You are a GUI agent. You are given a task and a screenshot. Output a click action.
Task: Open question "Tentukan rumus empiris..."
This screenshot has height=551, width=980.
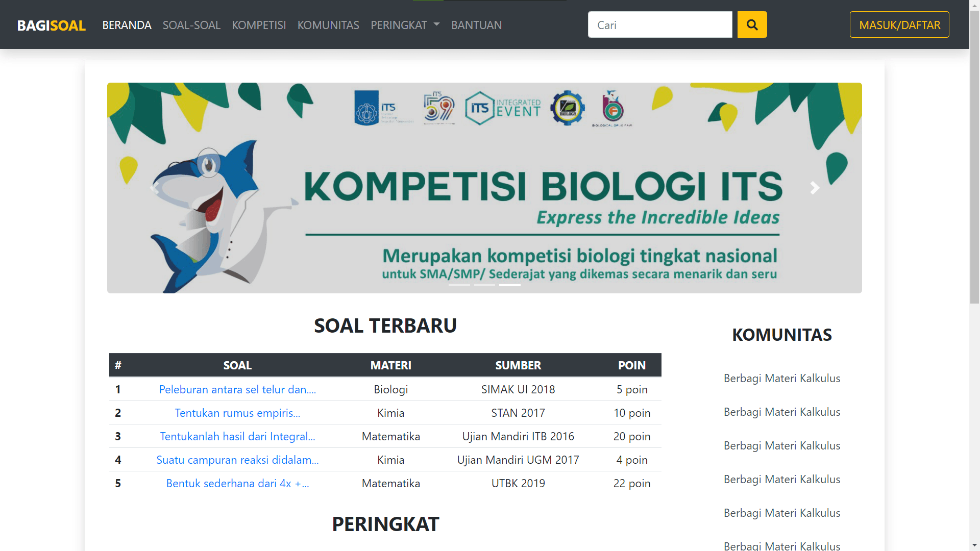(x=237, y=413)
